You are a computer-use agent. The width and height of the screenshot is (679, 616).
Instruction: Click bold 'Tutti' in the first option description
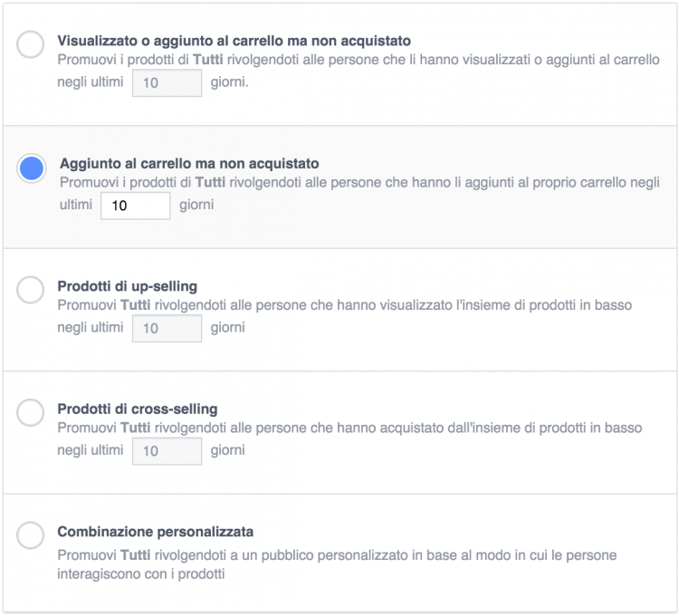pos(213,61)
